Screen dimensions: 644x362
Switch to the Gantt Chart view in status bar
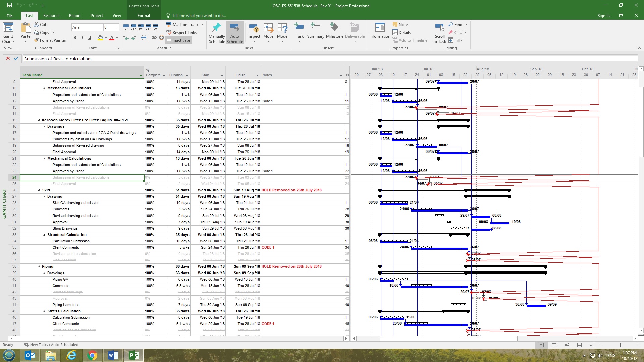541,345
